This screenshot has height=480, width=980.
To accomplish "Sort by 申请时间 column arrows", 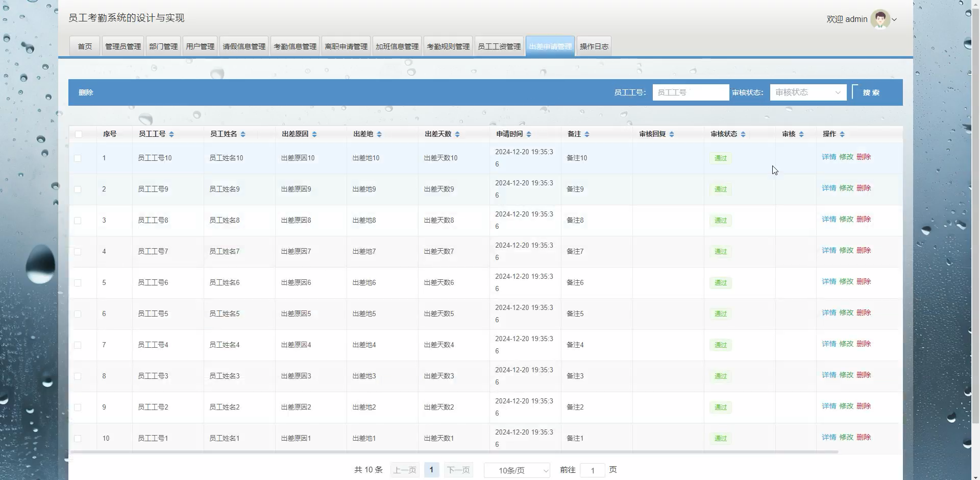I will pos(529,134).
